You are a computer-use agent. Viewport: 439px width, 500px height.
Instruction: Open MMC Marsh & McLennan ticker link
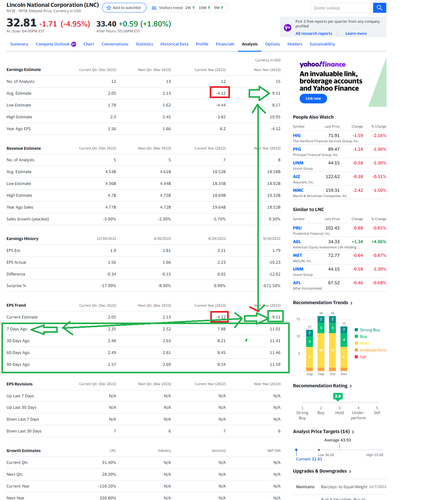pyautogui.click(x=298, y=190)
